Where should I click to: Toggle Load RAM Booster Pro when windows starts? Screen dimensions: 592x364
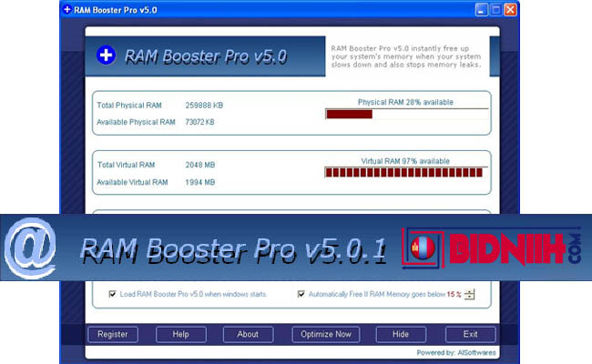[x=112, y=294]
